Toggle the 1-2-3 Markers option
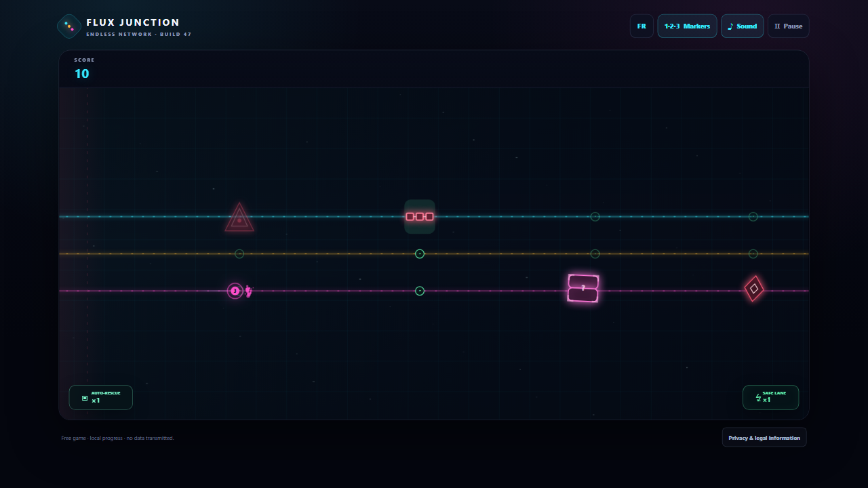This screenshot has height=488, width=868. tap(687, 26)
